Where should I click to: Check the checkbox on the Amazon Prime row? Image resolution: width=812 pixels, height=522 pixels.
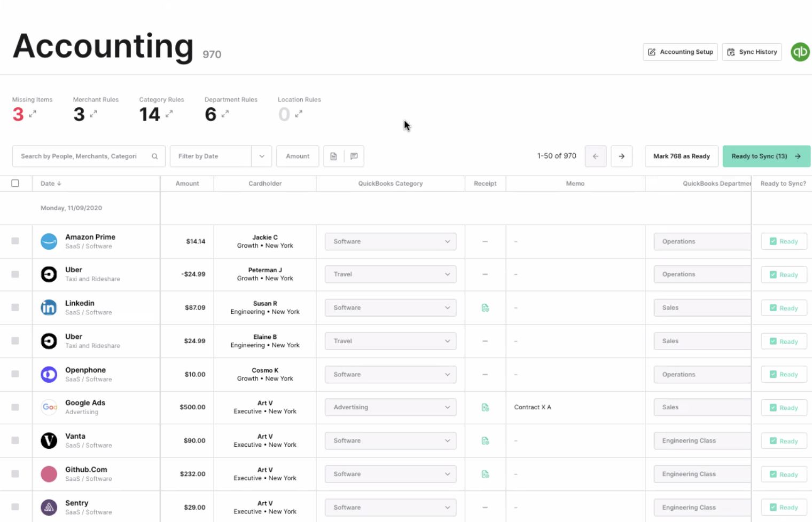pos(15,241)
